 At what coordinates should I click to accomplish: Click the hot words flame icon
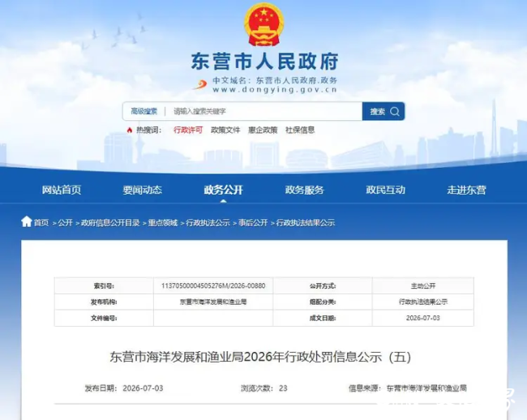(x=130, y=130)
